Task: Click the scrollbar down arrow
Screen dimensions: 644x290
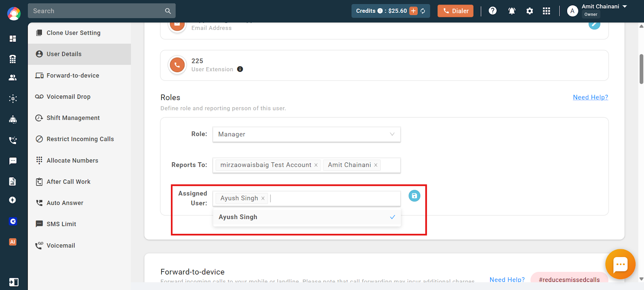Action: [641, 279]
